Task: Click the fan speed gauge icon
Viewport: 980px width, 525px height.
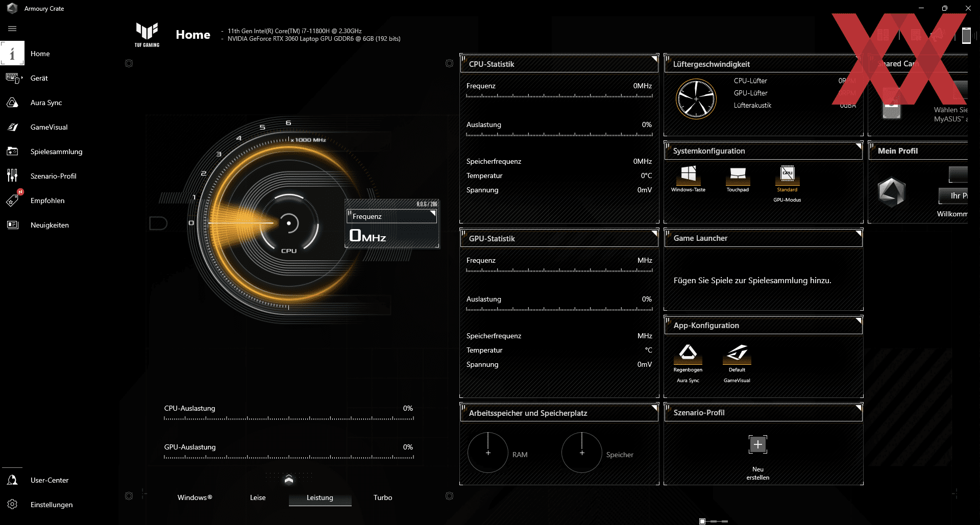Action: click(x=696, y=99)
